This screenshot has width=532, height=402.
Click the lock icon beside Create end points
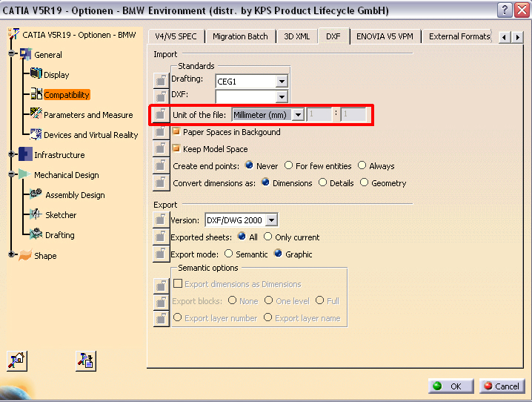coord(161,165)
